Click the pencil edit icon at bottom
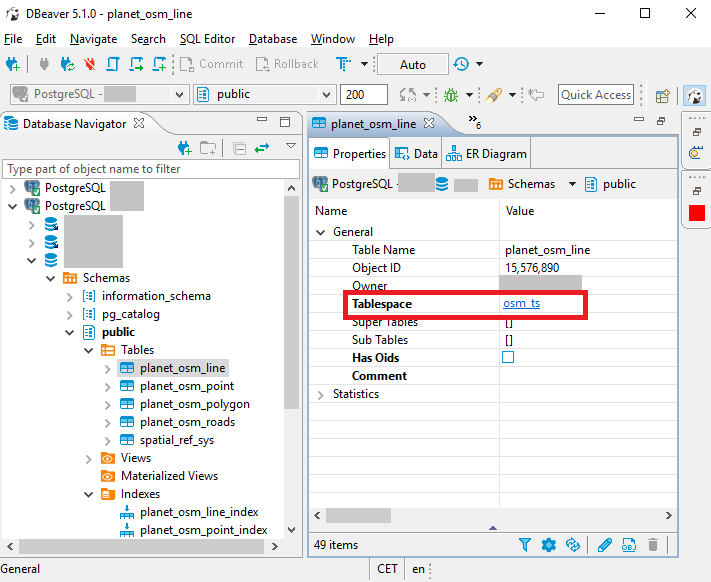 (604, 544)
